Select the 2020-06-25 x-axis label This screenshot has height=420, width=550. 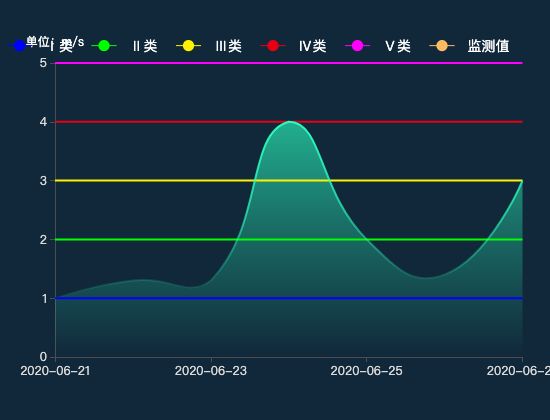(367, 371)
